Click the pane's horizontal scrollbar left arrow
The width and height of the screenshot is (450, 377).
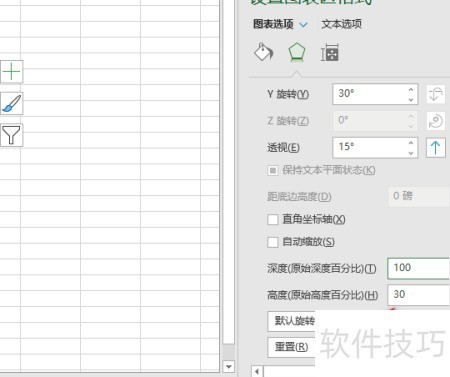(257, 371)
